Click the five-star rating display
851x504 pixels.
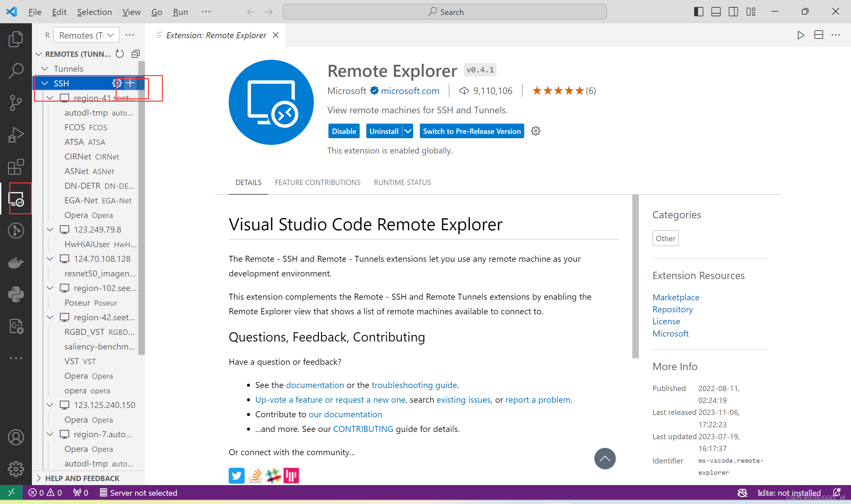(557, 91)
